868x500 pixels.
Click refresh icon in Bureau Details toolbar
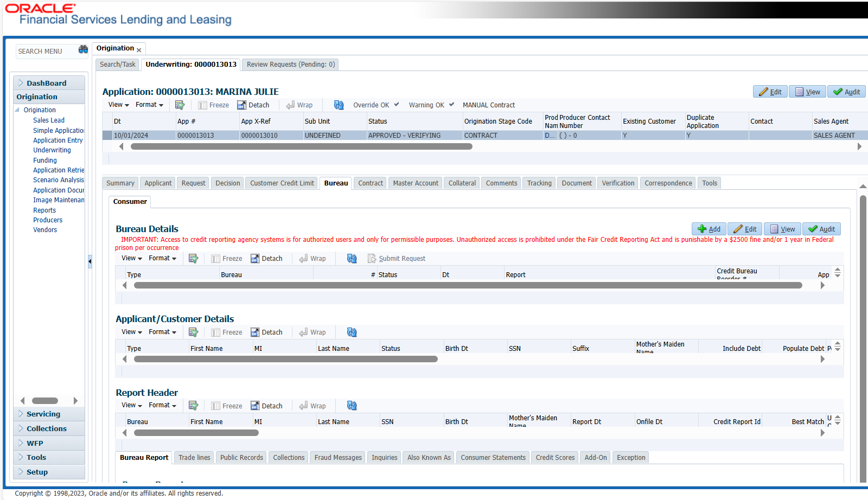coord(352,259)
